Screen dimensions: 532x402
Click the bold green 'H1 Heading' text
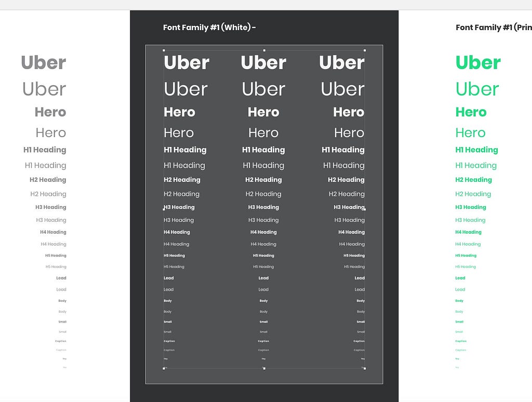(x=477, y=150)
